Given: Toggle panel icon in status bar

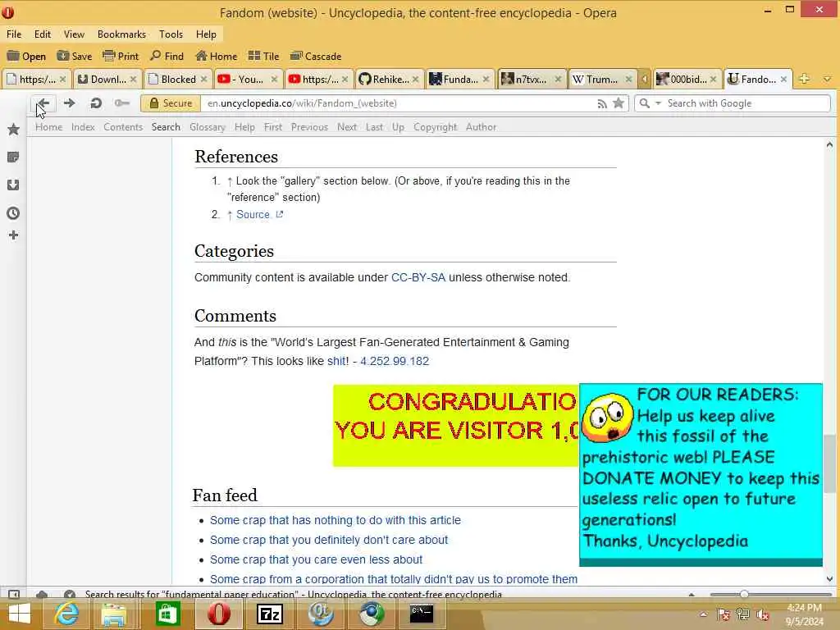Looking at the screenshot, I should click(14, 594).
